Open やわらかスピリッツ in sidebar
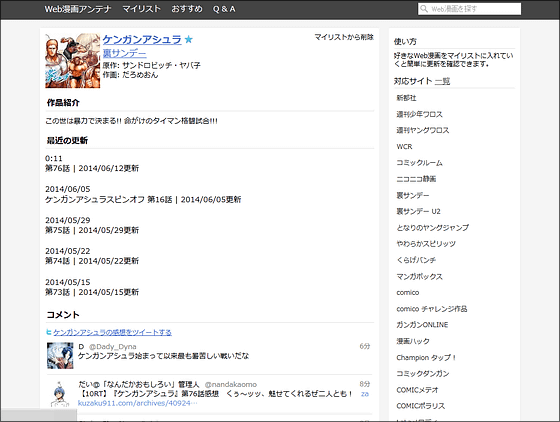Screen dimensions: 560x422 pos(426,244)
